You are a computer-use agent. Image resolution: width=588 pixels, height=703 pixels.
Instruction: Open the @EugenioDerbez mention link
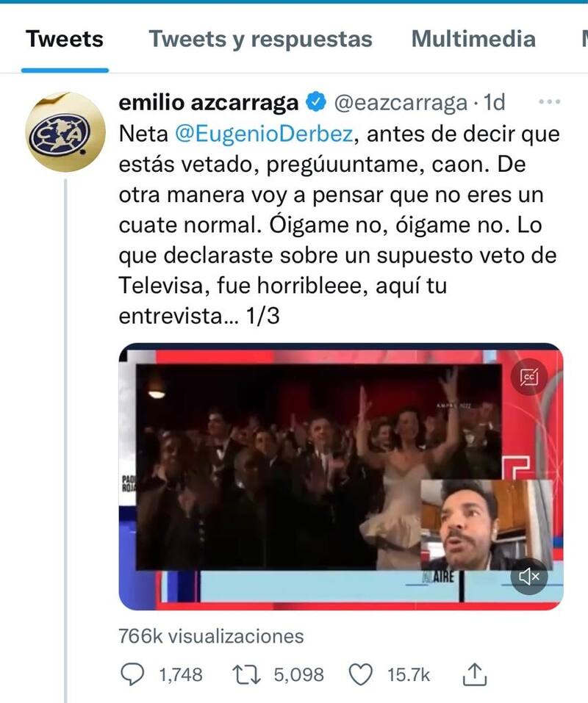click(x=264, y=134)
